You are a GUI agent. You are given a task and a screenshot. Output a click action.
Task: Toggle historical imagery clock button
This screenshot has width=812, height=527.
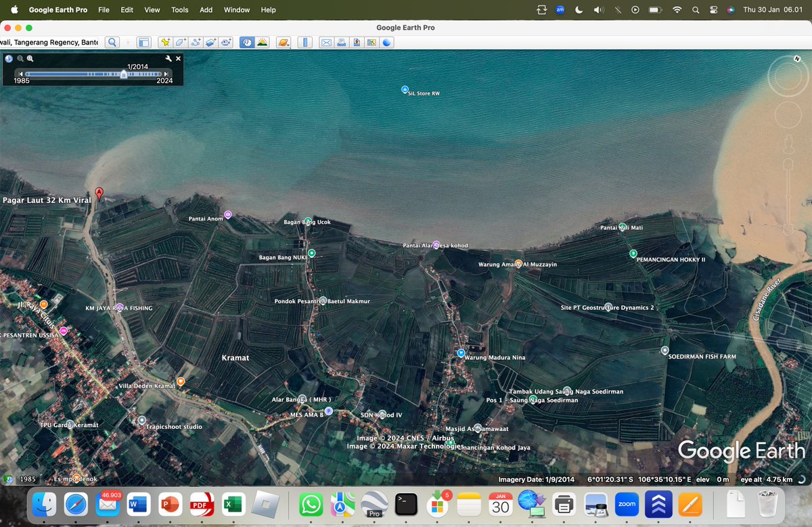click(x=247, y=42)
